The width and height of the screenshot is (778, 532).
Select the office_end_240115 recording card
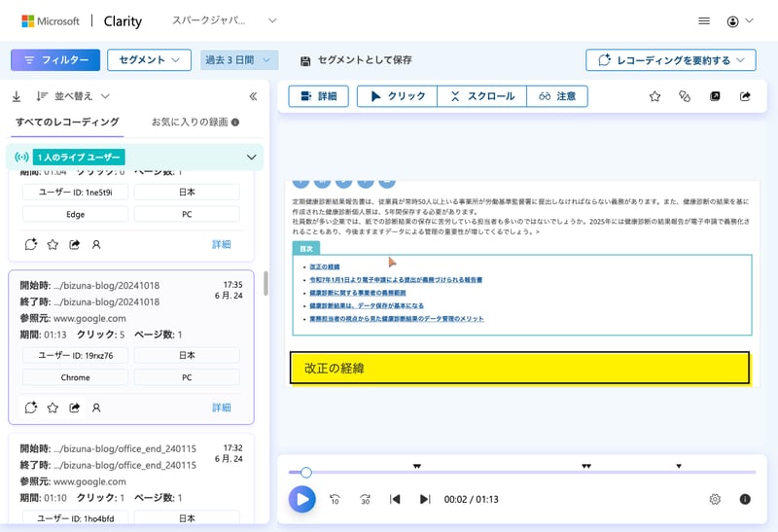[131, 479]
